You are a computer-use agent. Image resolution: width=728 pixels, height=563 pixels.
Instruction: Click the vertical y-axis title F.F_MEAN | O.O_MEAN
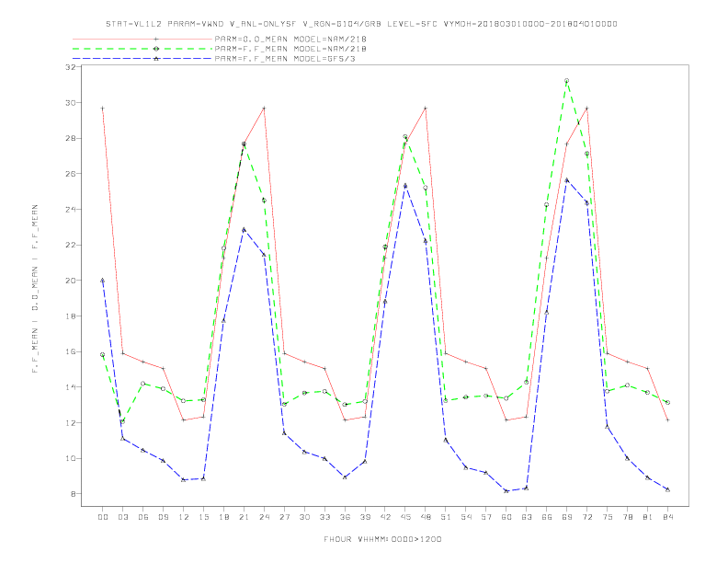click(35, 289)
